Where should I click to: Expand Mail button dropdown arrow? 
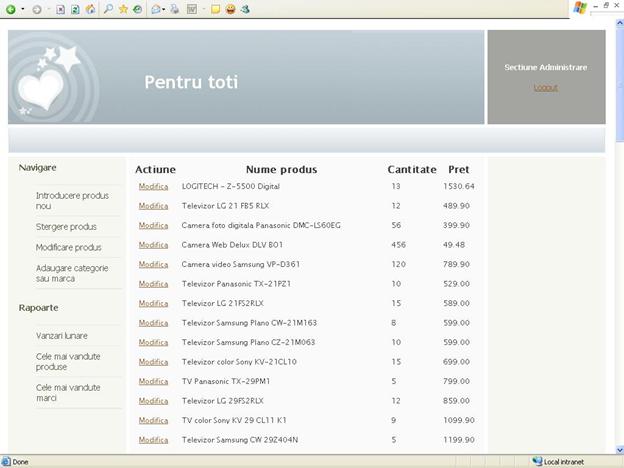click(x=165, y=9)
